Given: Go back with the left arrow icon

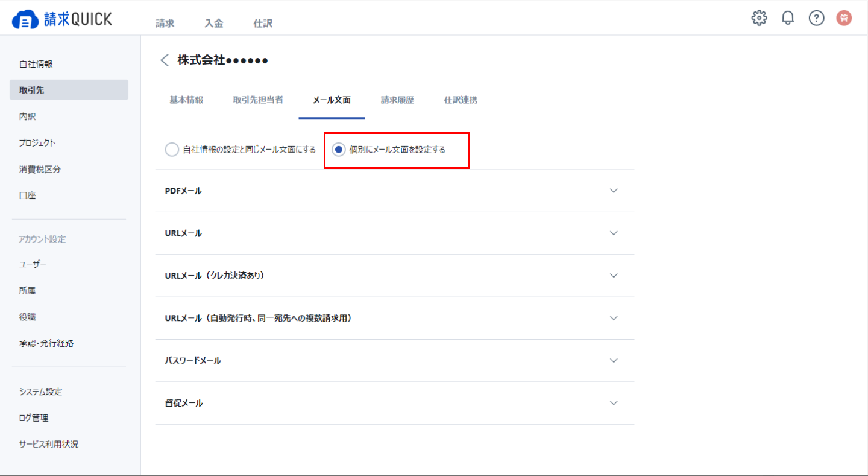Looking at the screenshot, I should click(165, 60).
